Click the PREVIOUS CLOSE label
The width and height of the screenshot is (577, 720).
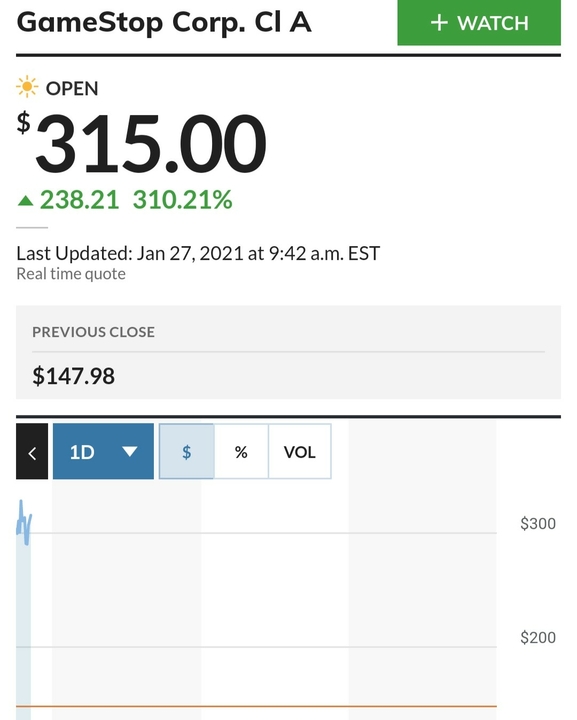point(93,332)
